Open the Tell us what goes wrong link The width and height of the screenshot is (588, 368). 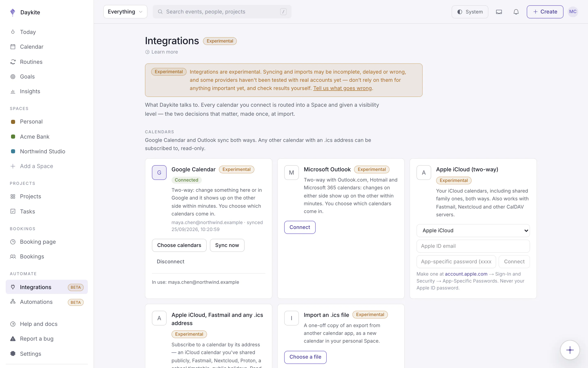coord(342,88)
